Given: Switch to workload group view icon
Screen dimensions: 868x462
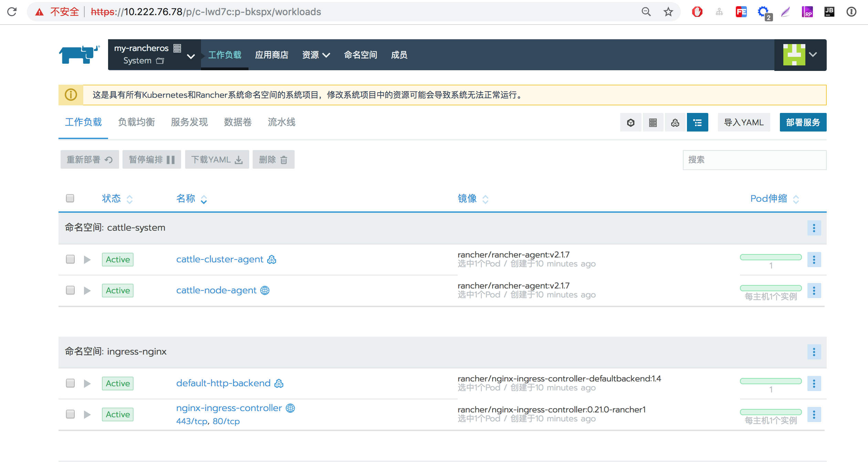Looking at the screenshot, I should (675, 123).
